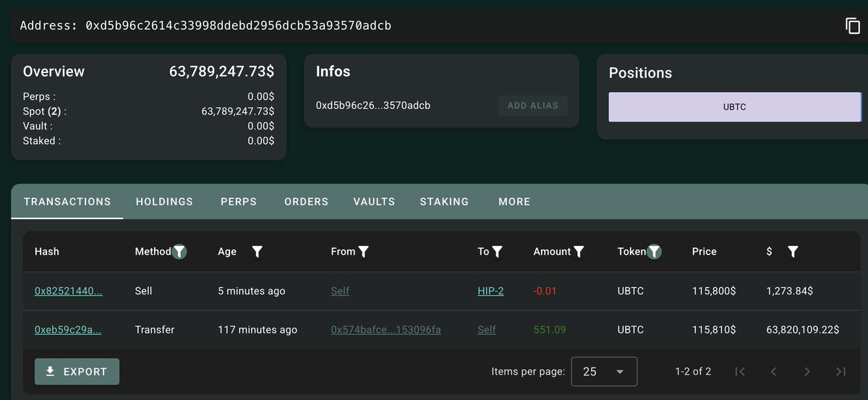Open the Token column filter
Viewport: 868px width, 400px height.
click(654, 252)
